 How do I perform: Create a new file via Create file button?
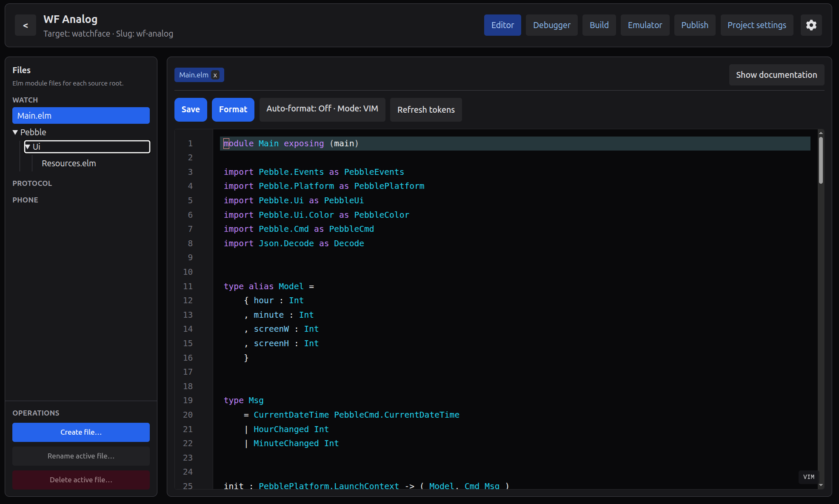pyautogui.click(x=81, y=432)
